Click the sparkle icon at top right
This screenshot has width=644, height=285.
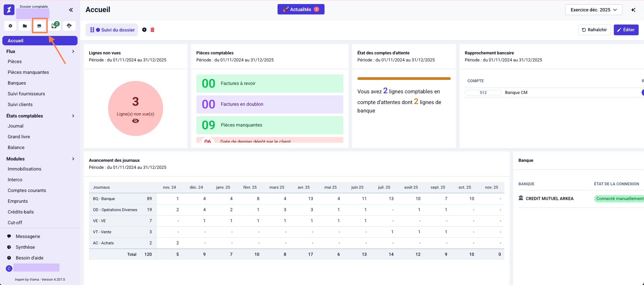633,10
